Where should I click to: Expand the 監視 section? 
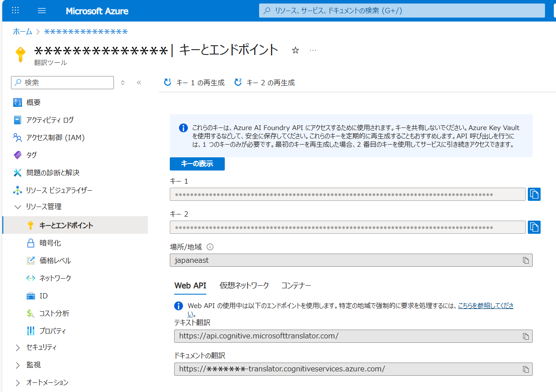[18, 365]
